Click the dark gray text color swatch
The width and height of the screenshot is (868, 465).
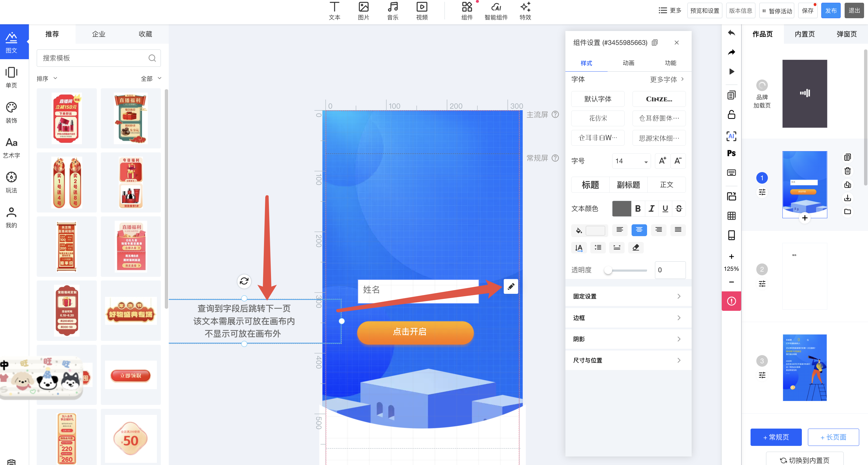(x=621, y=209)
